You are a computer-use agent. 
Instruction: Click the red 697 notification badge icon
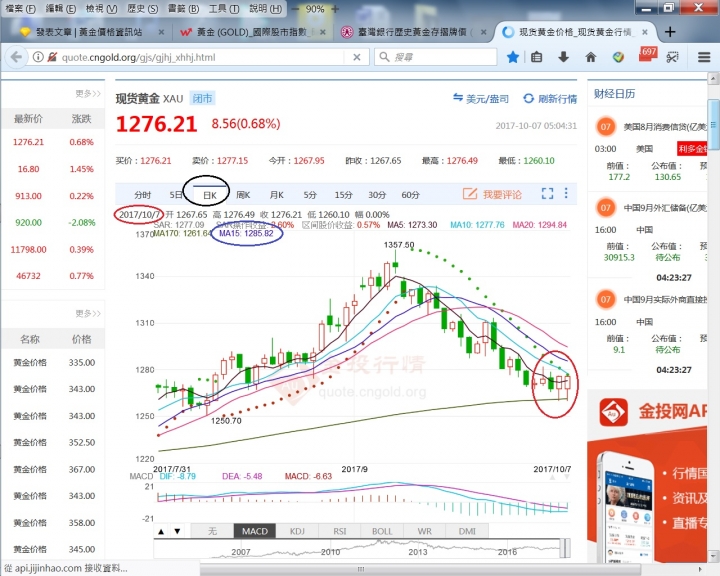coord(647,54)
